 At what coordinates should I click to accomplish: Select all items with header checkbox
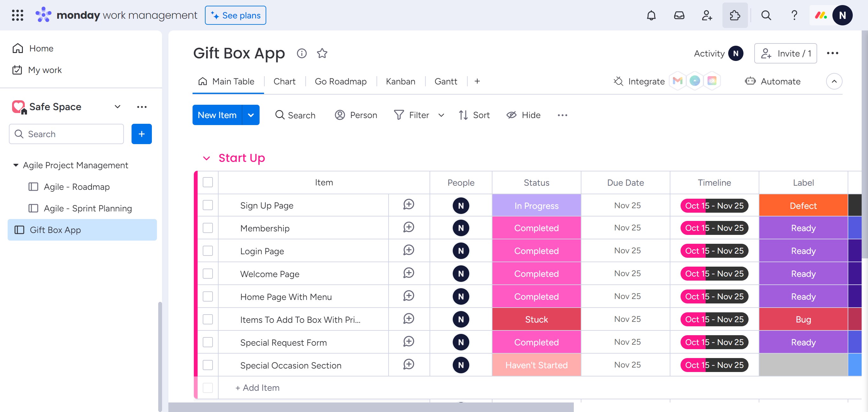[207, 182]
